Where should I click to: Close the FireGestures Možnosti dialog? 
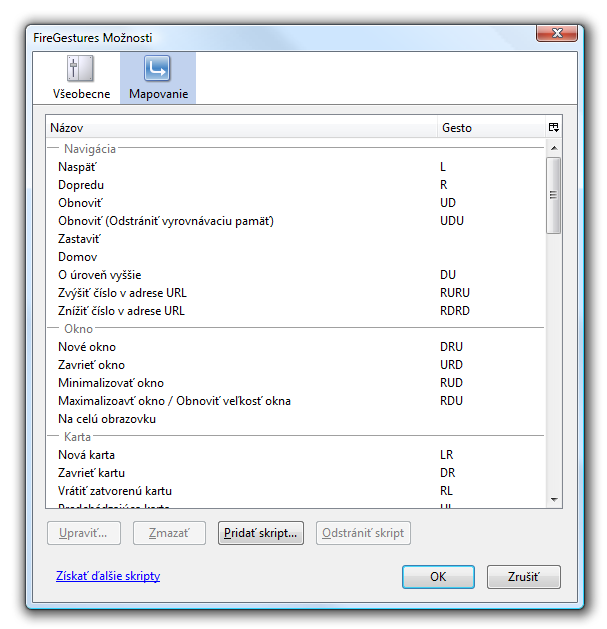[x=556, y=33]
